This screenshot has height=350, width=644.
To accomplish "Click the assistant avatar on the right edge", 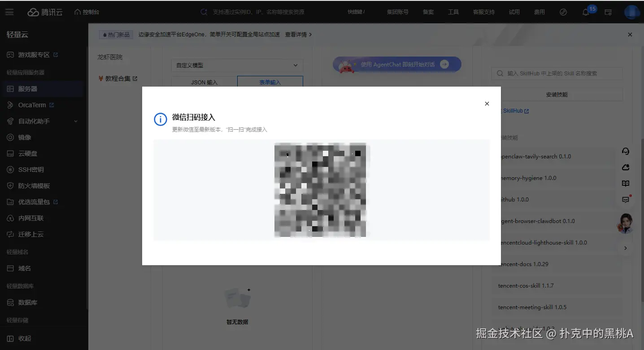I will coord(626,223).
